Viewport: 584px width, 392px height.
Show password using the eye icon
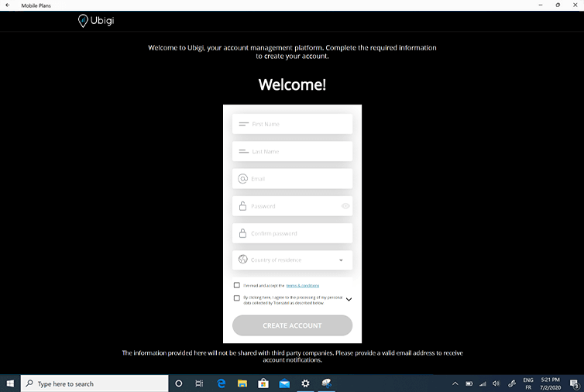(345, 206)
